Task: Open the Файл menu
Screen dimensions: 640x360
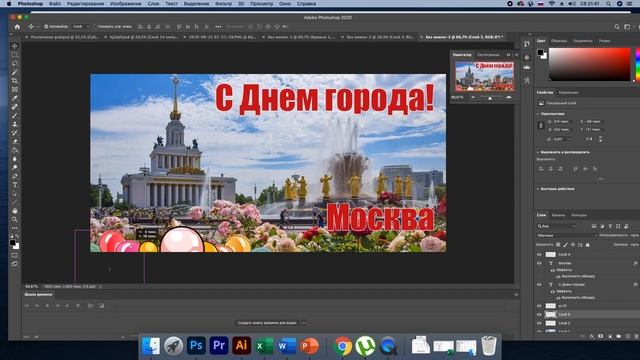Action: click(x=55, y=4)
